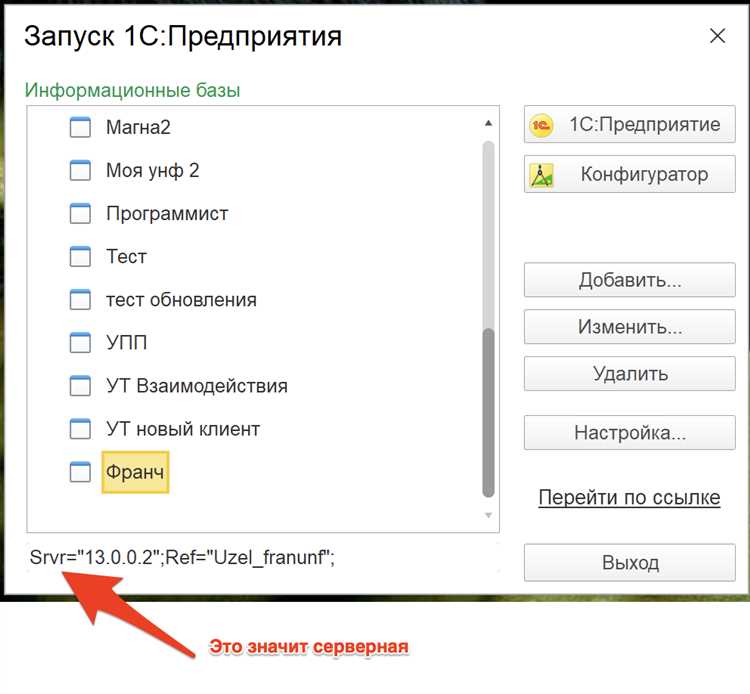750x694 pixels.
Task: Select the УТ новый клиент infobase
Action: pyautogui.click(x=183, y=429)
